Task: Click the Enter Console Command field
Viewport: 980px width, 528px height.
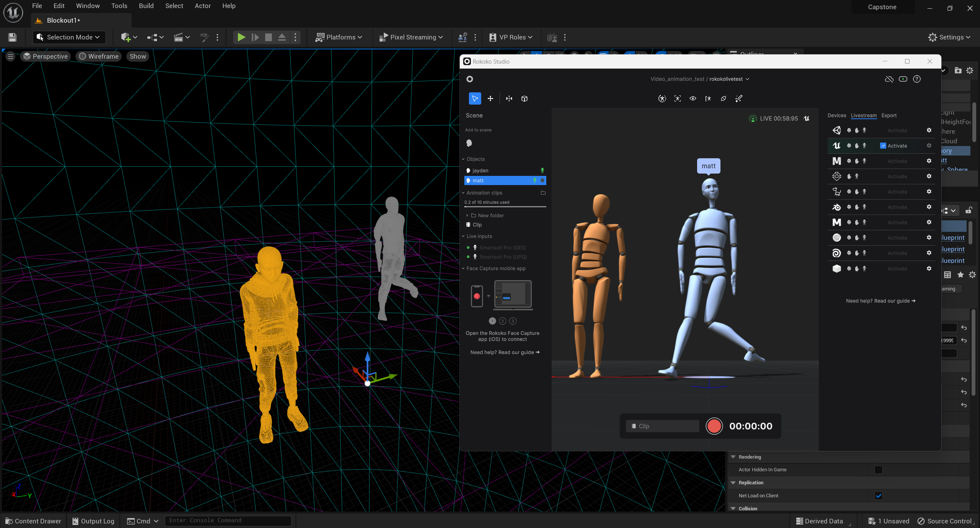Action: [228, 520]
